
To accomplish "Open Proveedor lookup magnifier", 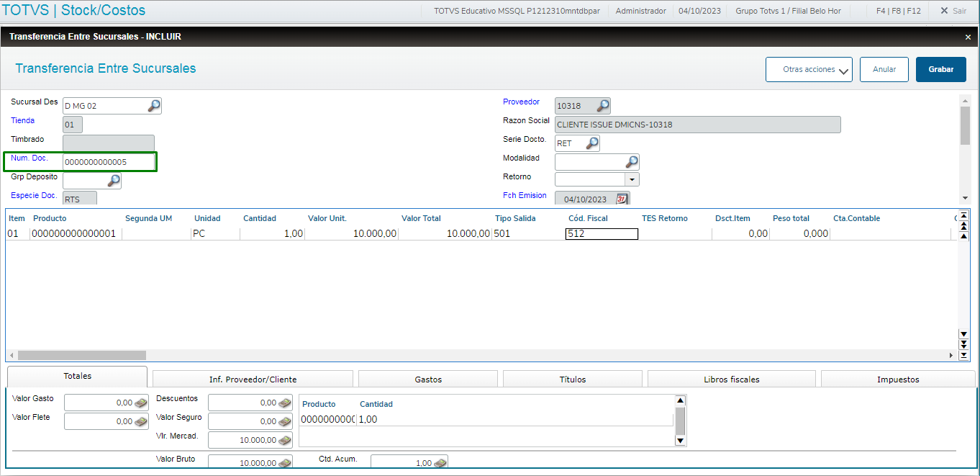I will pos(603,106).
